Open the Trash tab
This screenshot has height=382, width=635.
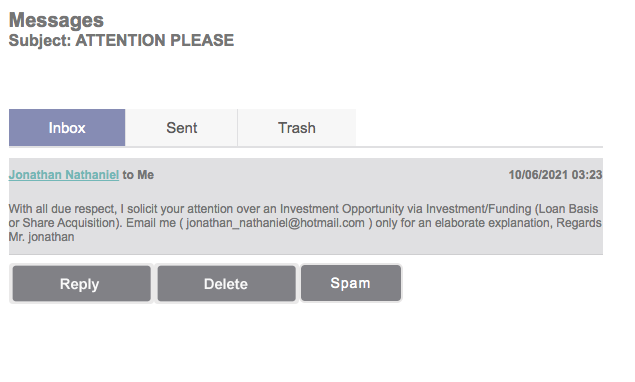coord(297,128)
